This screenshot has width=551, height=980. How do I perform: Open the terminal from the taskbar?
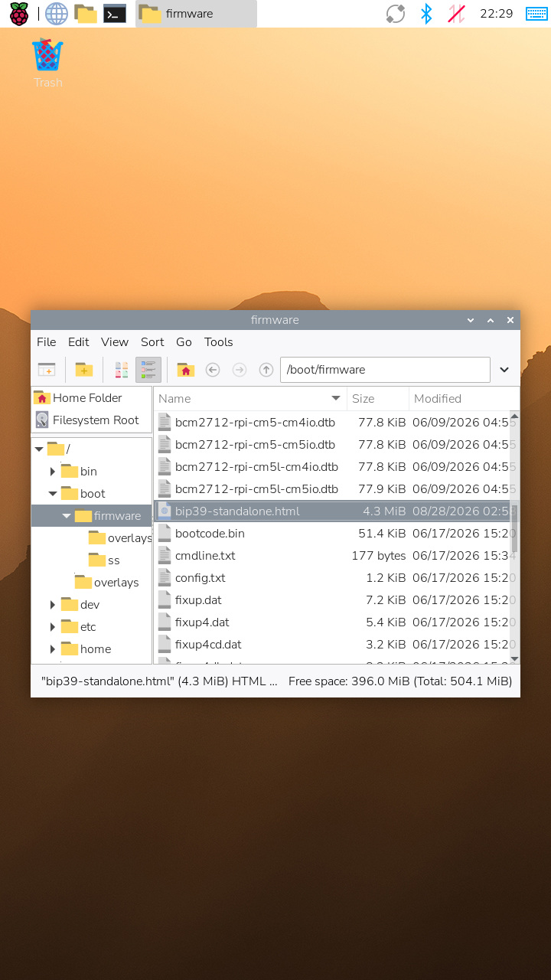coord(115,14)
